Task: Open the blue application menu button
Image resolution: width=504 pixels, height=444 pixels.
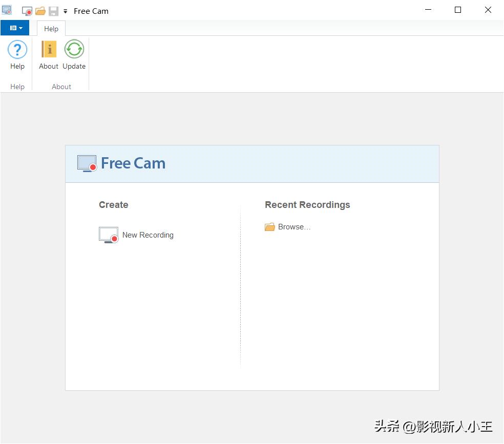Action: pos(15,28)
